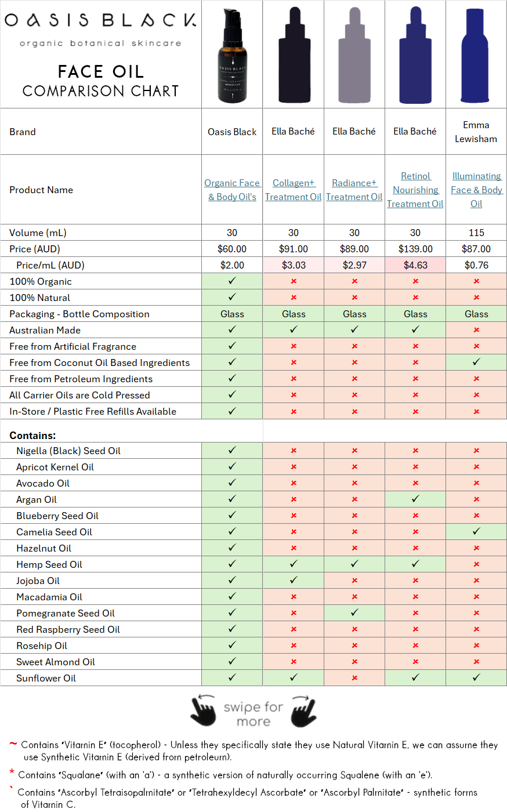Click the $4.63 price per mL cell
Screen dimensions: 507x812
[x=415, y=265]
